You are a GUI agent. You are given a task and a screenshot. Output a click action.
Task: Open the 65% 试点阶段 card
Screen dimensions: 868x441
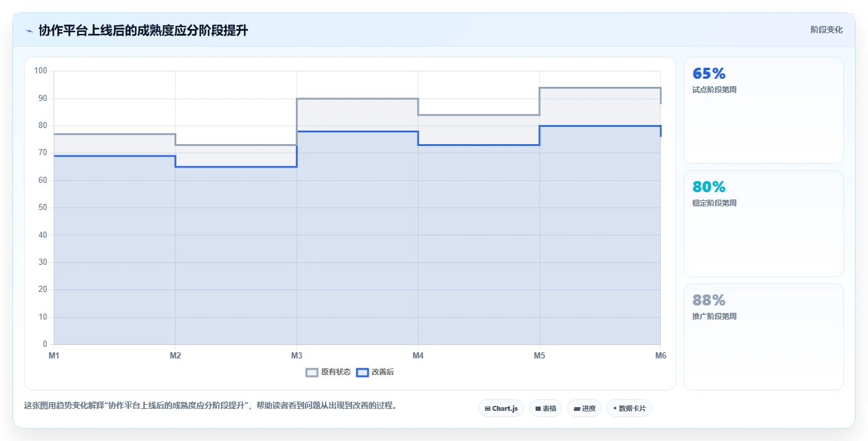[763, 110]
